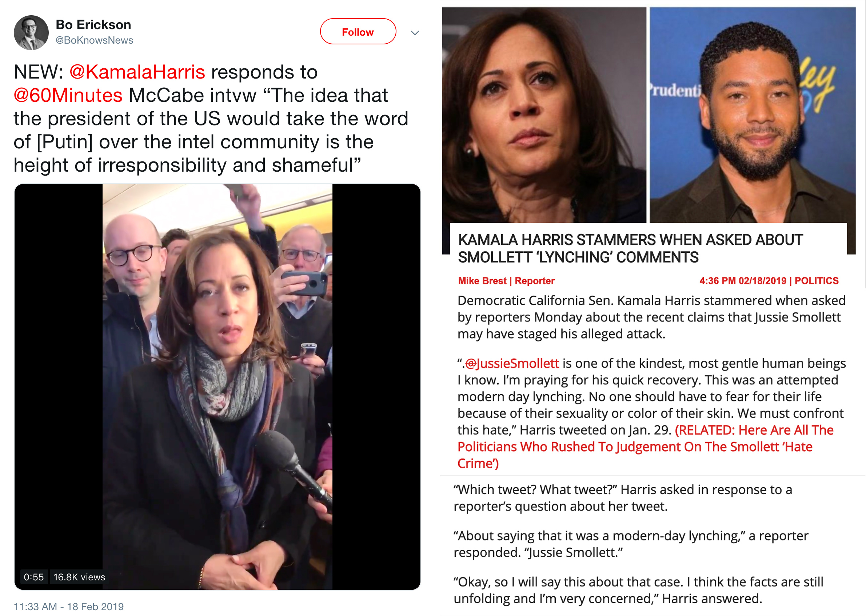Open the Kamala Harris Stammers headline
The height and width of the screenshot is (616, 866).
click(x=630, y=248)
